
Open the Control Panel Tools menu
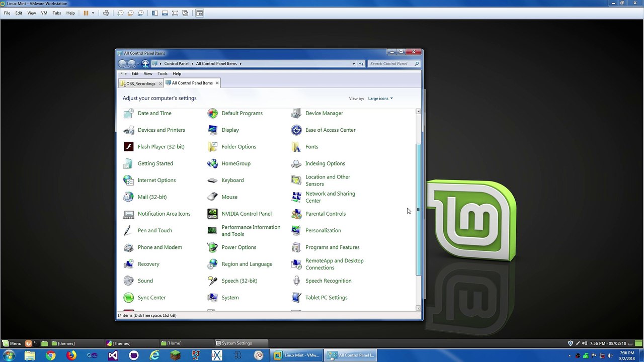click(163, 74)
